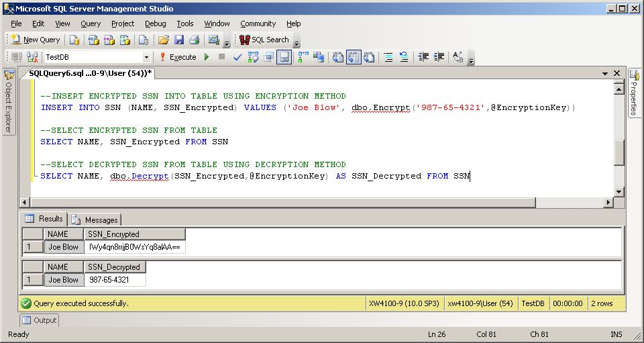644x343 pixels.
Task: Click the Execute button
Action: 178,57
